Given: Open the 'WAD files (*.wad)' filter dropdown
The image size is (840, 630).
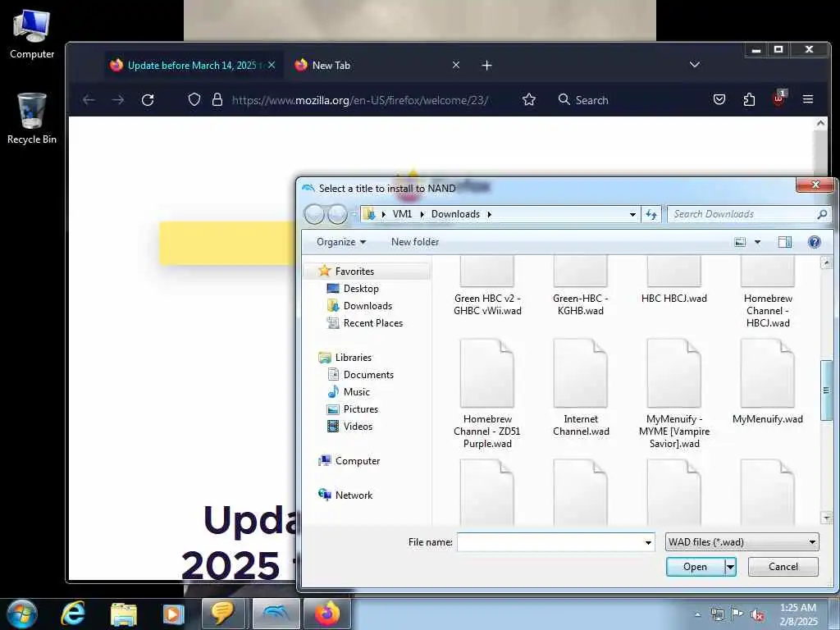Looking at the screenshot, I should point(742,542).
